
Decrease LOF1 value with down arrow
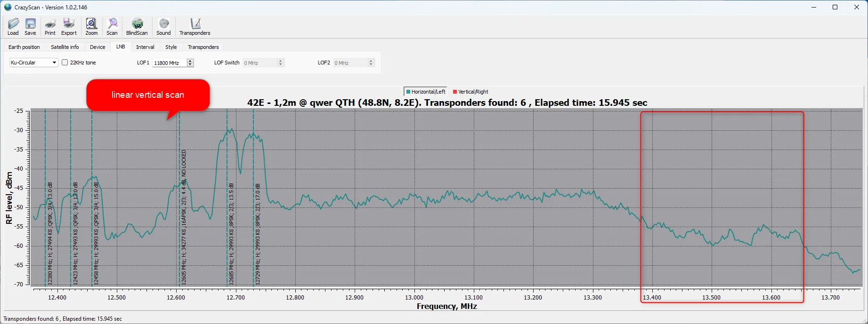click(190, 64)
